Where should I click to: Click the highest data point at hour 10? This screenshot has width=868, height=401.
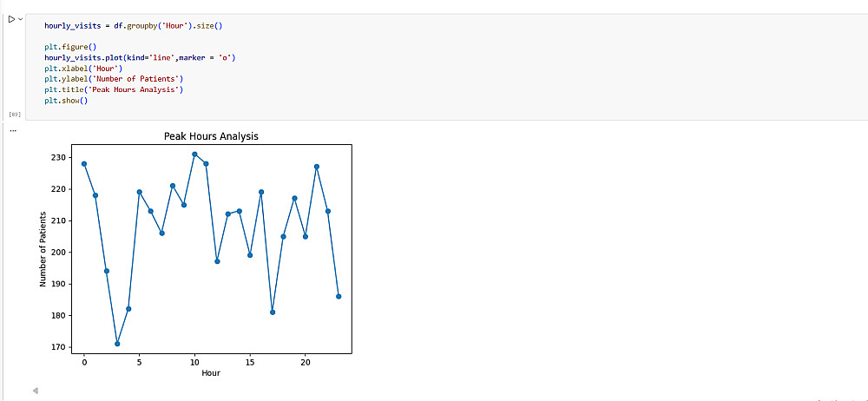pos(194,154)
